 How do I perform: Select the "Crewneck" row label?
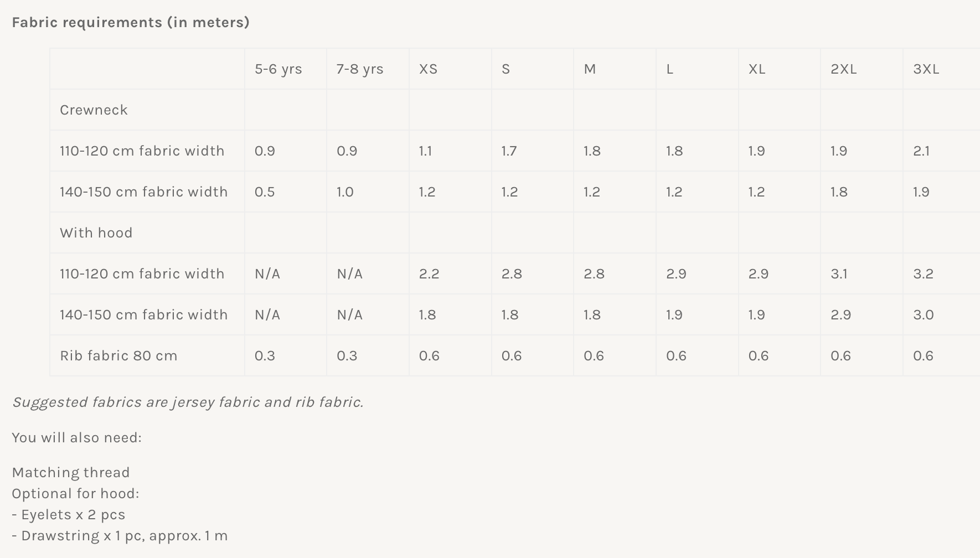94,110
